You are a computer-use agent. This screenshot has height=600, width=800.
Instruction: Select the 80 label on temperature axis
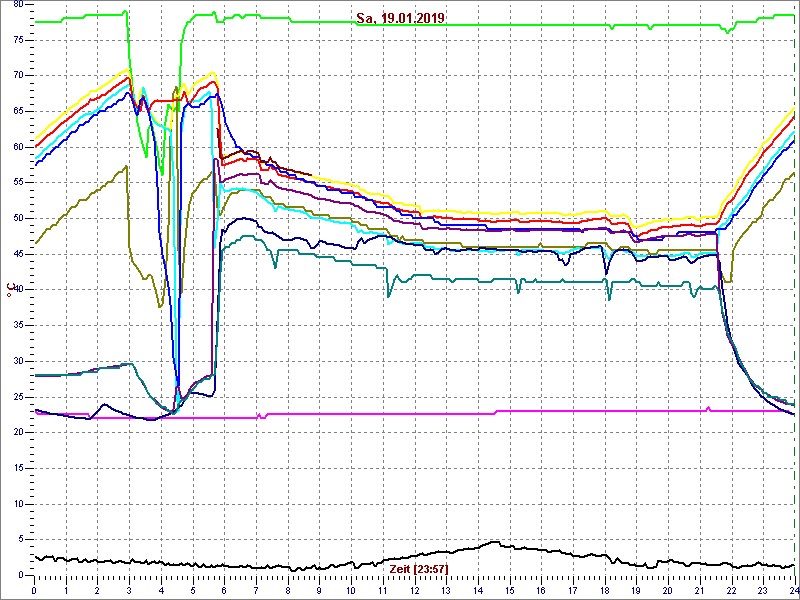point(19,5)
